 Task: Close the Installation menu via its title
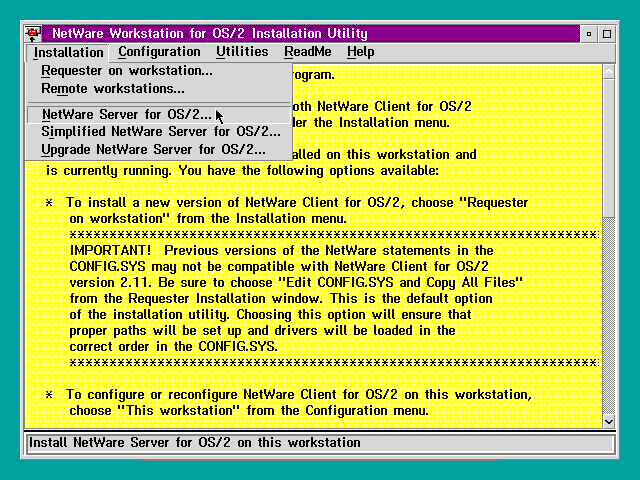[x=68, y=52]
